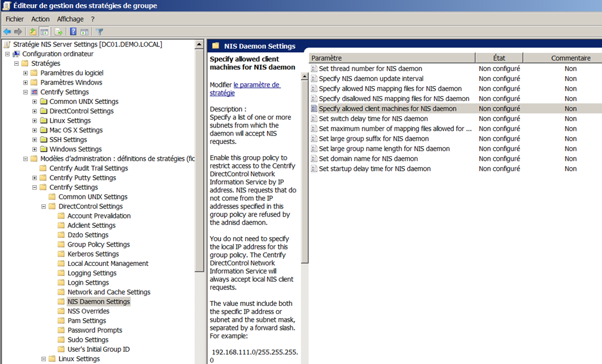Select 'Account Prevalidation' folder

99,216
